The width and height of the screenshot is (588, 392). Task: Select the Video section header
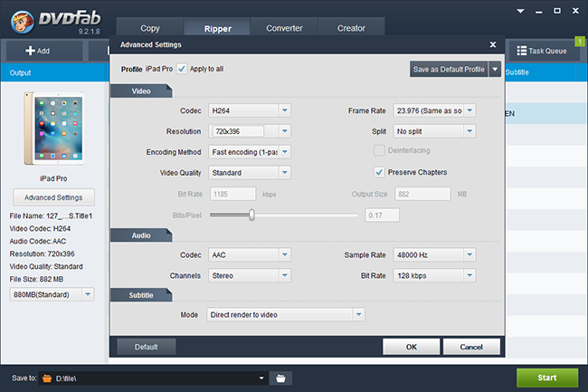click(x=141, y=91)
